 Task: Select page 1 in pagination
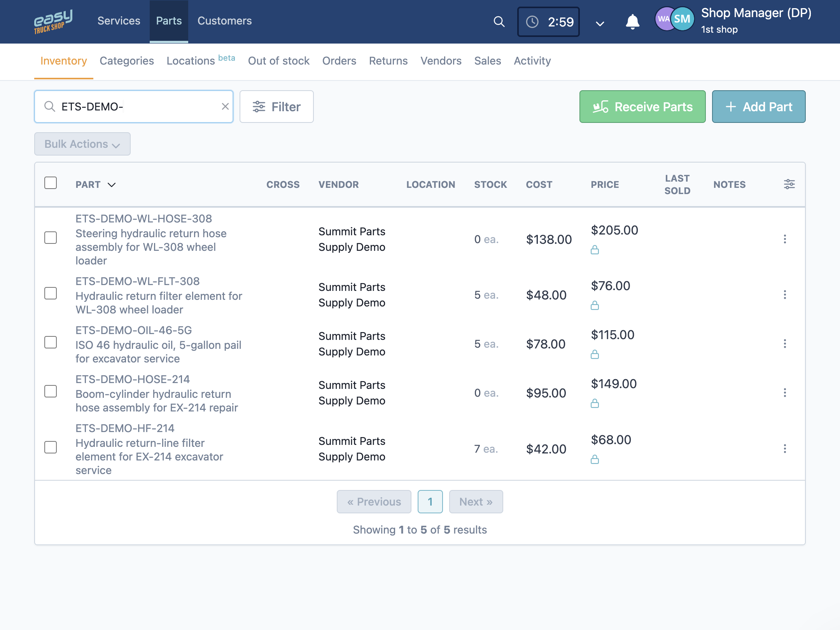coord(430,502)
